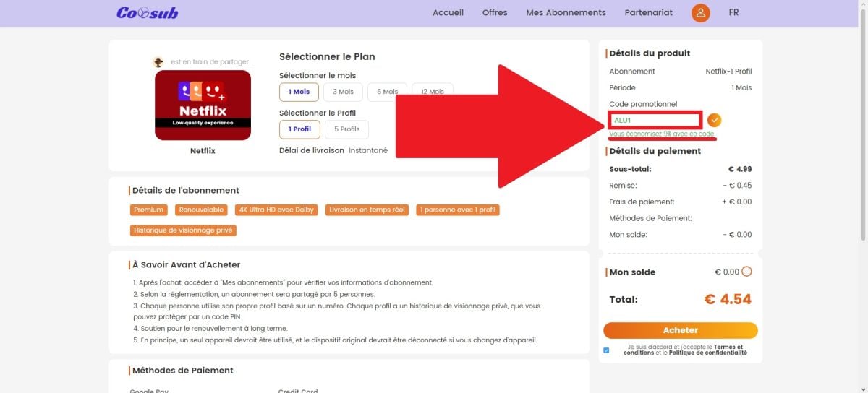
Task: Click the Cosub logo
Action: [147, 12]
